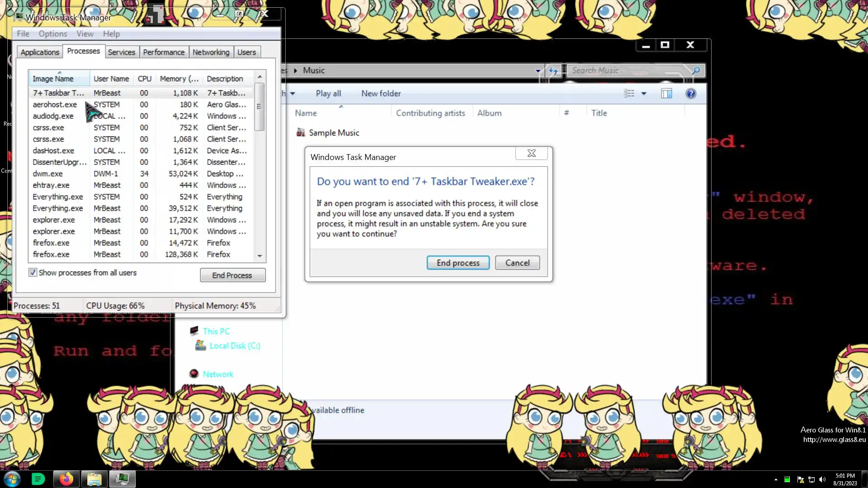Click the change view icon

click(629, 94)
